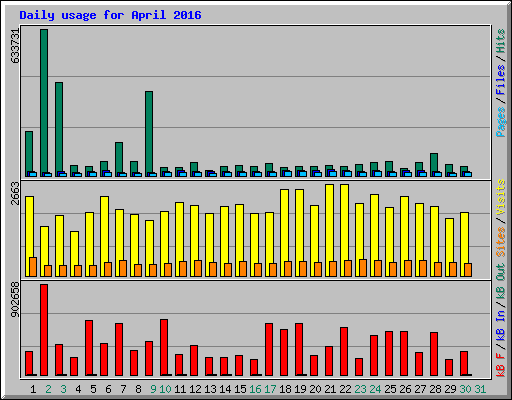The image size is (512, 400).
Task: Click the 902658 axis value
Action: pyautogui.click(x=15, y=299)
